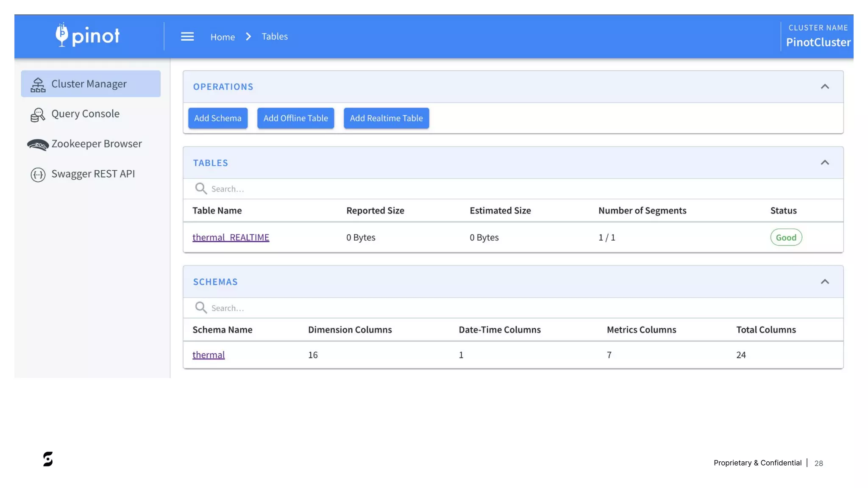868x488 pixels.
Task: Click the Zookeeper Browser icon
Action: 38,145
